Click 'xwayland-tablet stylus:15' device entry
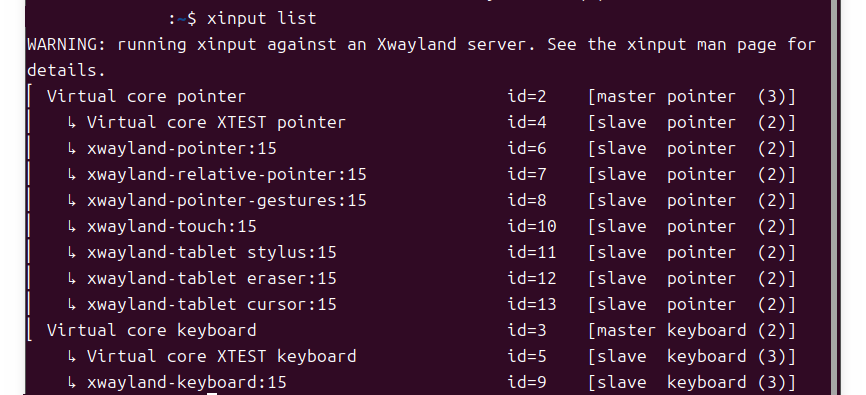This screenshot has height=395, width=866. [212, 252]
